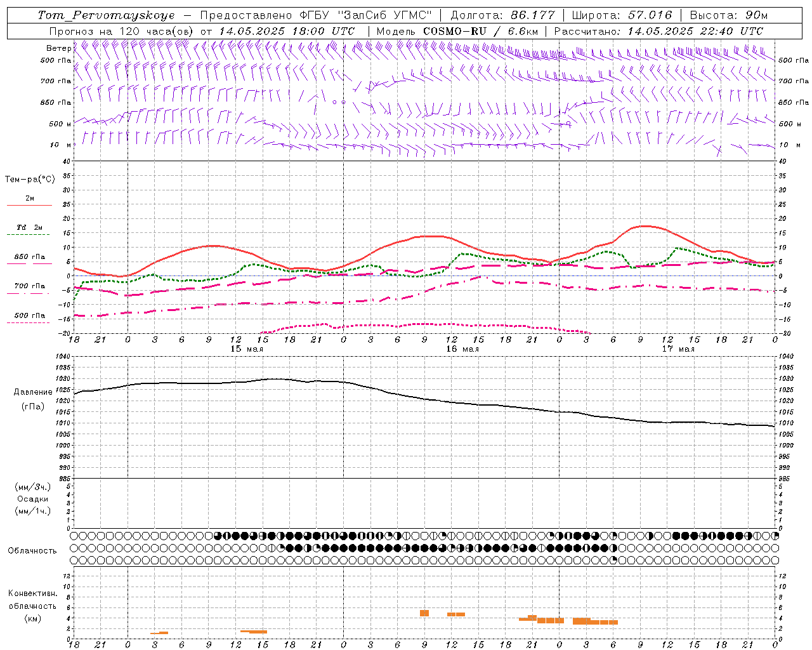This screenshot has width=812, height=650.
Task: Click the Прогноз на 120 часа(ов) text
Action: [x=122, y=31]
